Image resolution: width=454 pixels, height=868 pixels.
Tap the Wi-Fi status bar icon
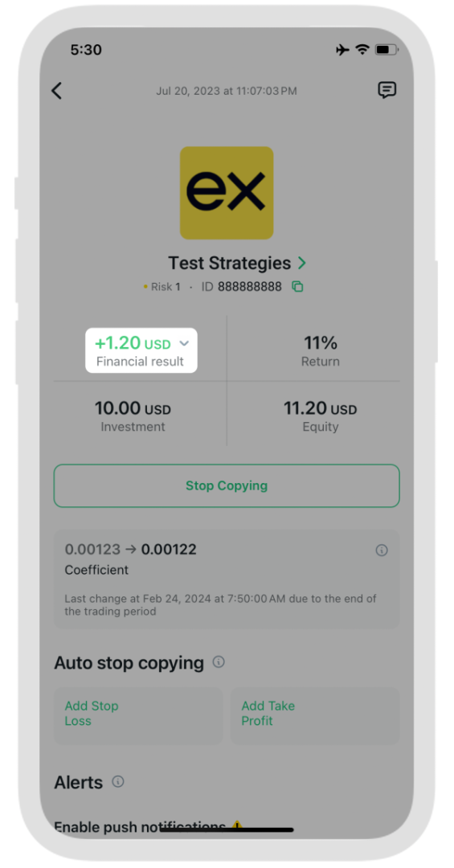pyautogui.click(x=362, y=50)
